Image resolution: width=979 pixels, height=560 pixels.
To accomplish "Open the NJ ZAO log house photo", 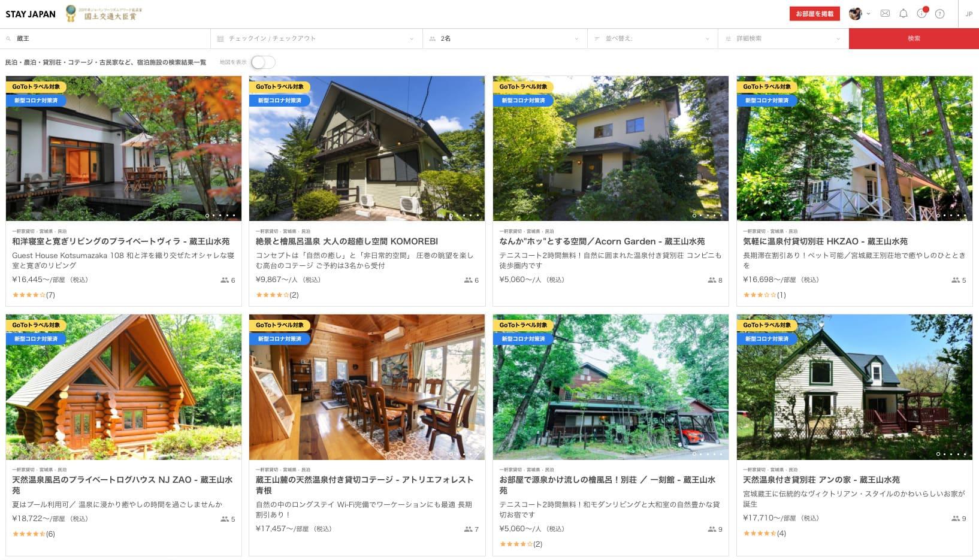I will coord(123,387).
